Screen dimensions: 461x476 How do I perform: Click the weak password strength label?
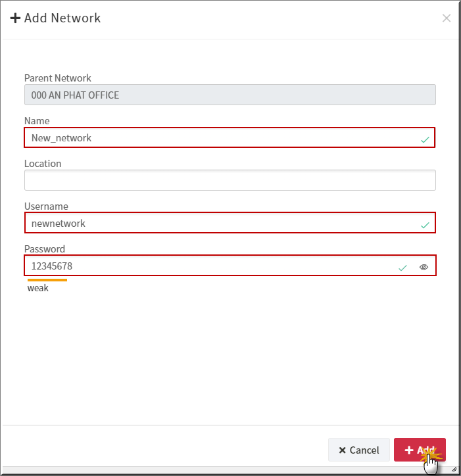(x=37, y=288)
